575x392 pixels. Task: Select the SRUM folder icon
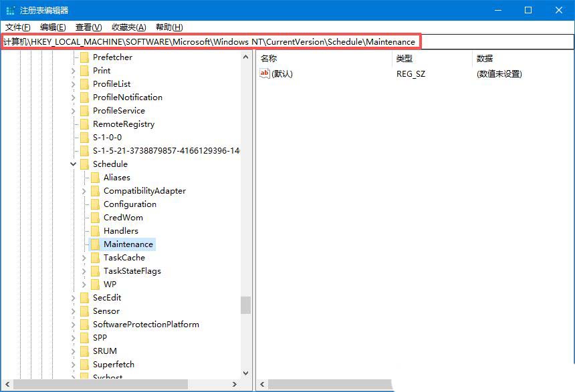click(84, 351)
